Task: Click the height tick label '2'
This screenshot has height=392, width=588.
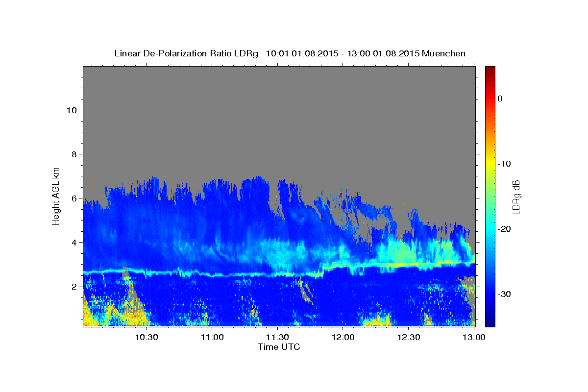Action: pos(74,286)
